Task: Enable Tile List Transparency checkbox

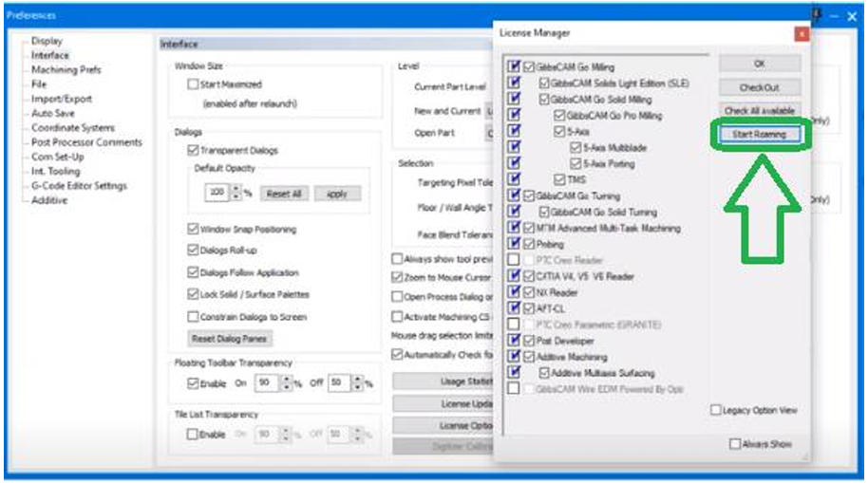Action: [x=192, y=435]
